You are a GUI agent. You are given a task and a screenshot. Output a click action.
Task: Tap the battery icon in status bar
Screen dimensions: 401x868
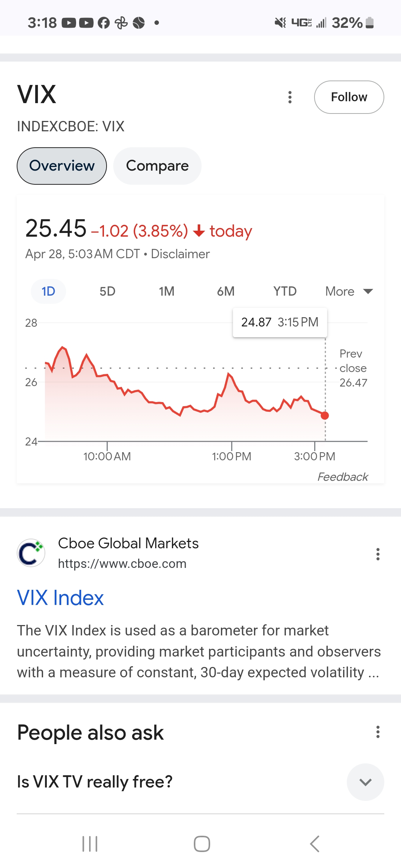pyautogui.click(x=369, y=23)
